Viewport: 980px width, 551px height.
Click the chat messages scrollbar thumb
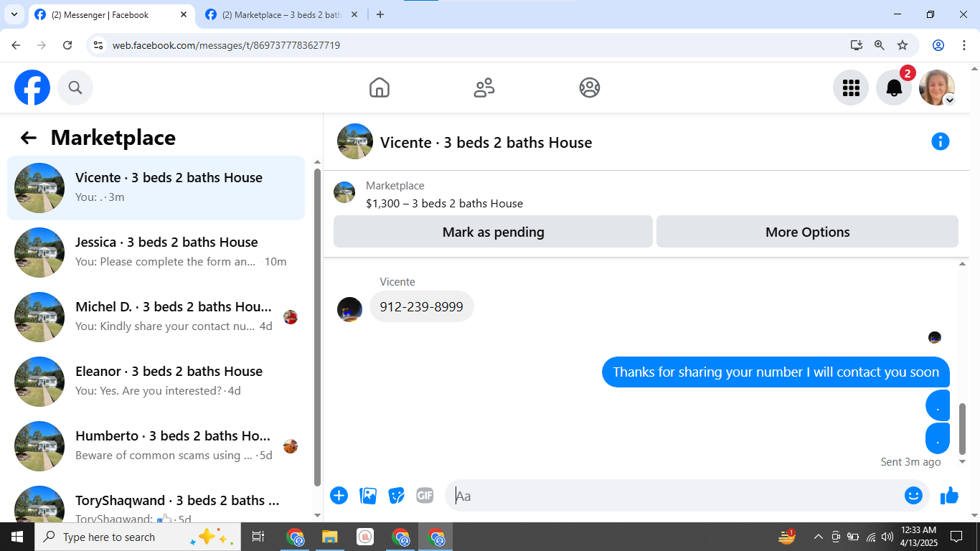[x=963, y=428]
